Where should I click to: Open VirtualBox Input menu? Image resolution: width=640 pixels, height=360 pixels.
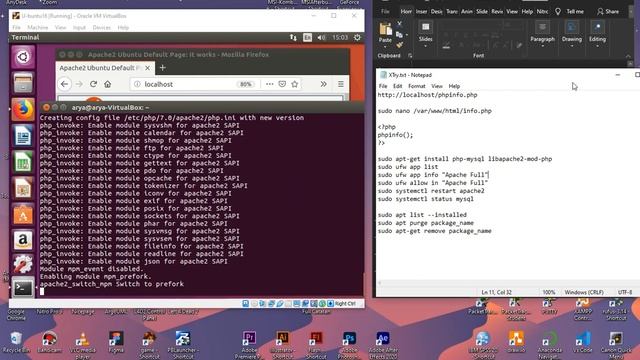79,27
